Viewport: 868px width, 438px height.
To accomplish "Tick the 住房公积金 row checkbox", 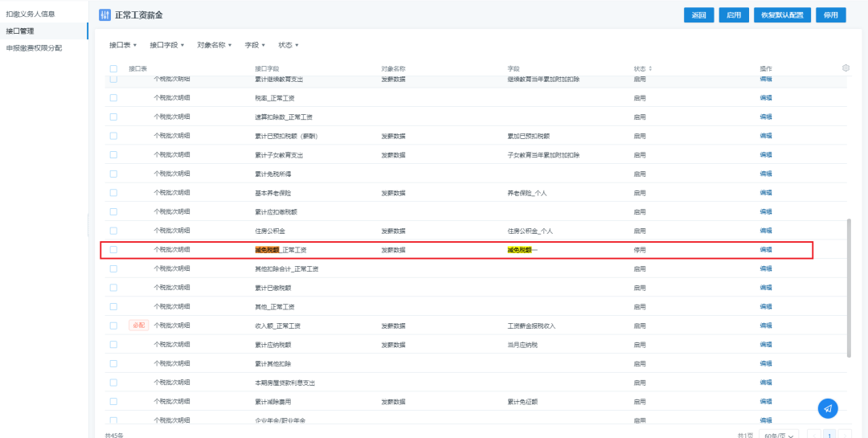I will point(113,231).
